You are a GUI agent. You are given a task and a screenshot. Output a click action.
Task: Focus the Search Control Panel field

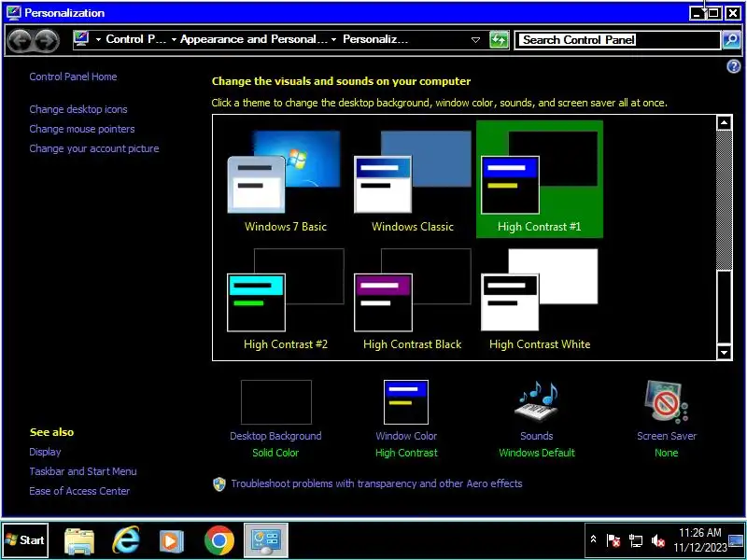(618, 40)
